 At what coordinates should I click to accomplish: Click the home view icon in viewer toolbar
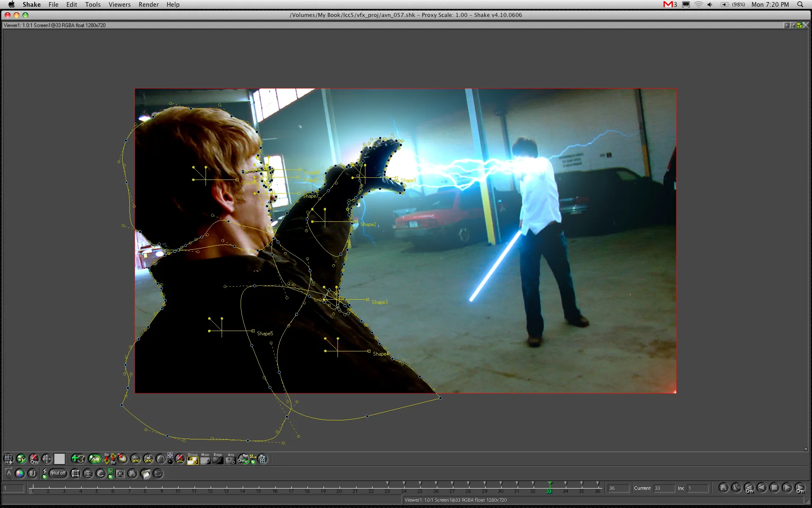[x=132, y=473]
